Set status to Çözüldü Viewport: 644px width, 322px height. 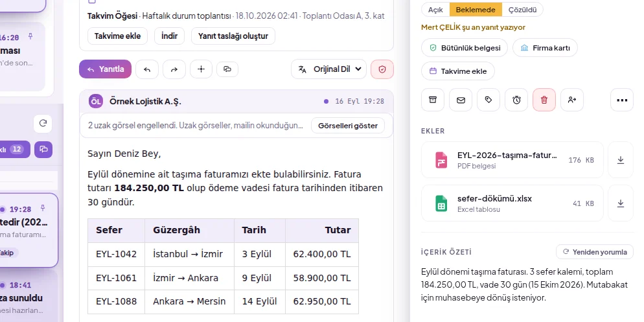[522, 10]
